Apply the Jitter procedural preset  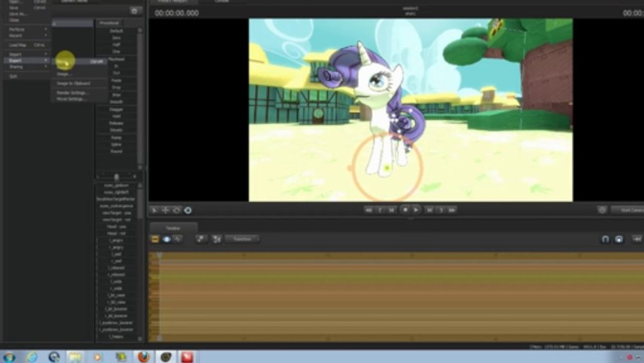point(116,95)
